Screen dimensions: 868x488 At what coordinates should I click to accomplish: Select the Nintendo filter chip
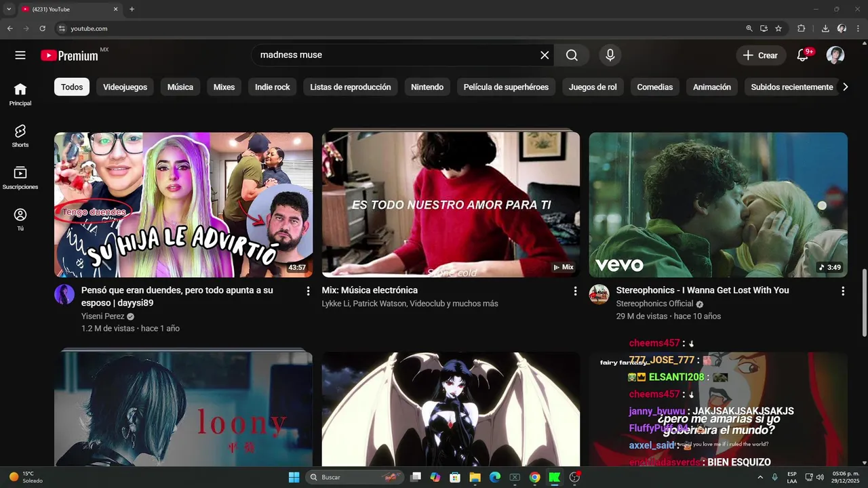(x=427, y=87)
